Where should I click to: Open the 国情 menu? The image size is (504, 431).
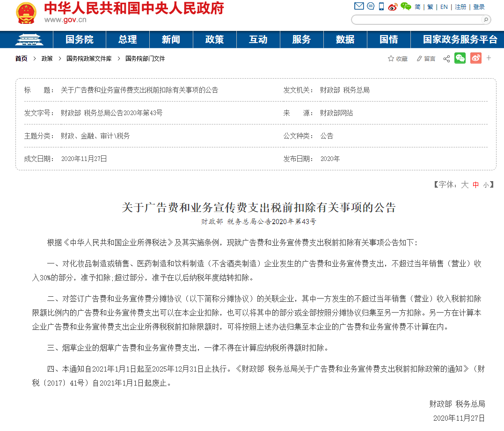pyautogui.click(x=388, y=39)
